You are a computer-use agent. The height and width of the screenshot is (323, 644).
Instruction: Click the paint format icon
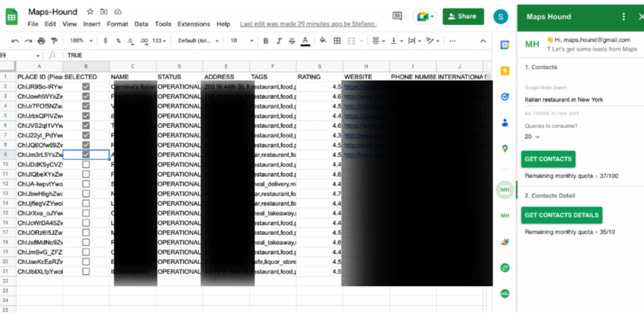point(55,41)
